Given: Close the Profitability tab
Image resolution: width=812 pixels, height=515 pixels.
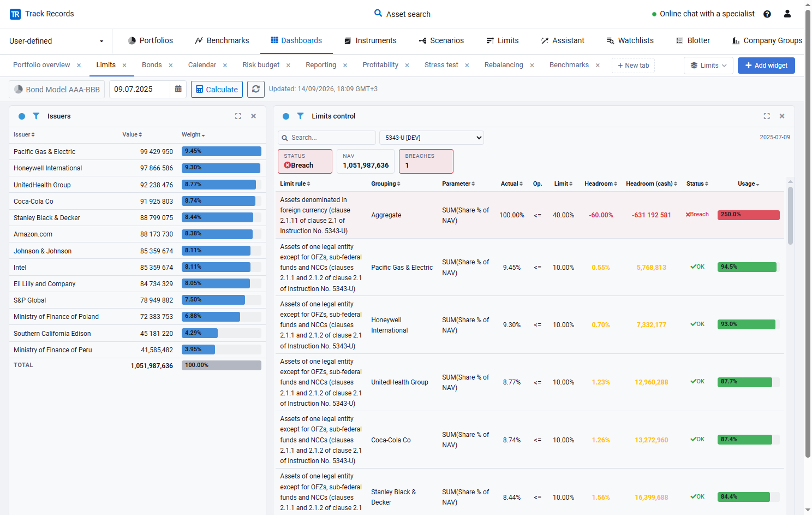Looking at the screenshot, I should [407, 66].
